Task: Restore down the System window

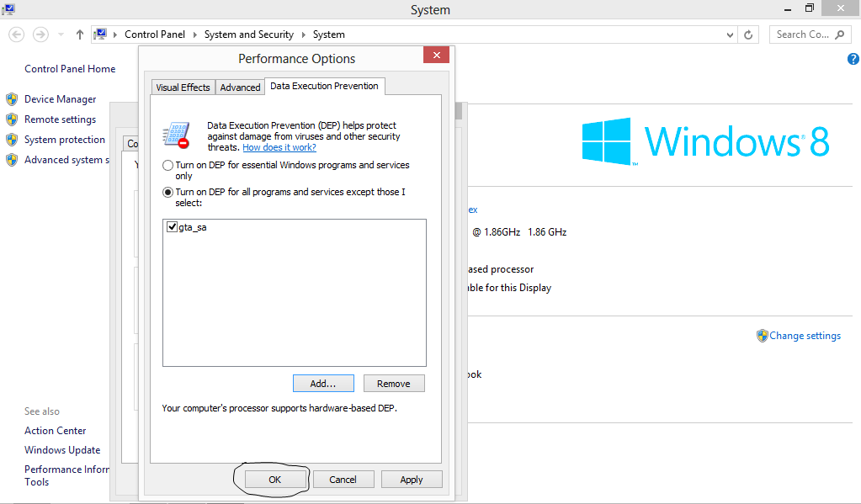Action: point(810,8)
